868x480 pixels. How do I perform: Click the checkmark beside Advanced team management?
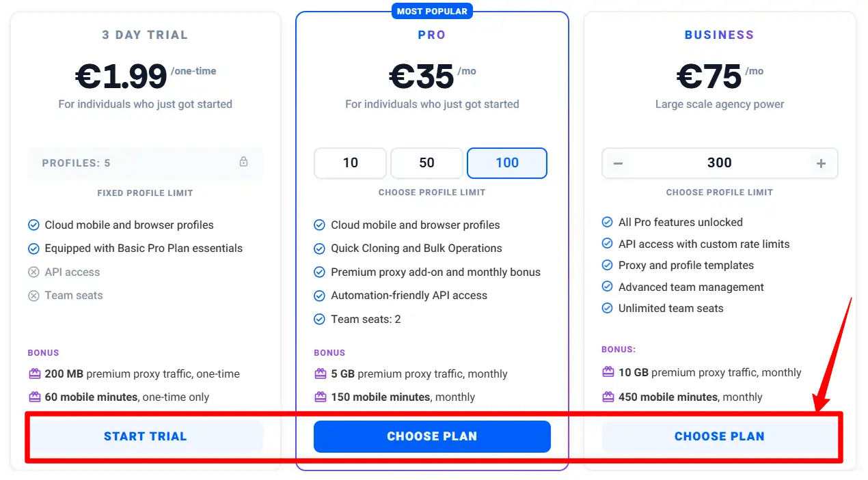tap(607, 287)
